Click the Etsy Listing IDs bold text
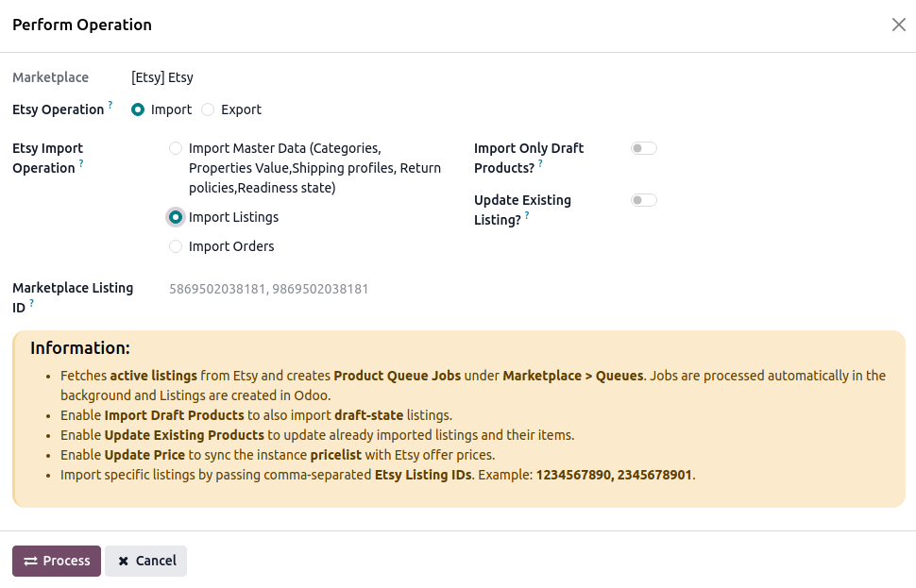The height and width of the screenshot is (588, 916). click(423, 476)
